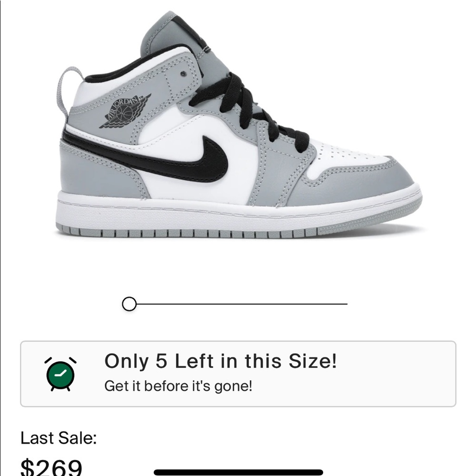Tap the red bar at the top of the screen
Image resolution: width=476 pixels, height=476 pixels.
(238, 4)
